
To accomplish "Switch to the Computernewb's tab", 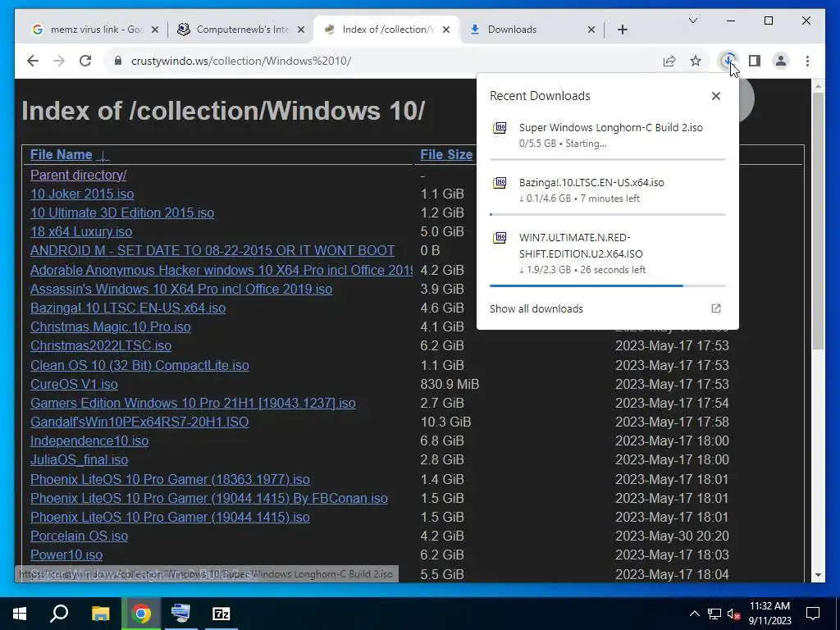I will coord(240,30).
